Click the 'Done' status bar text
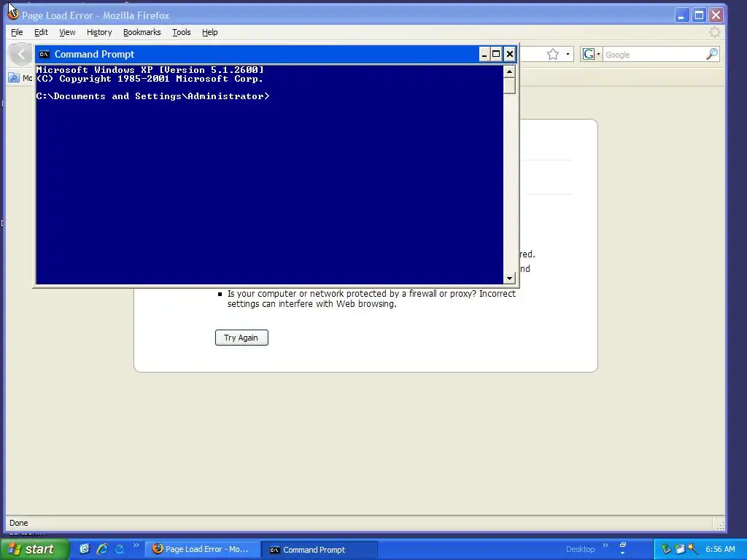Viewport: 747px width, 560px height. pyautogui.click(x=18, y=523)
